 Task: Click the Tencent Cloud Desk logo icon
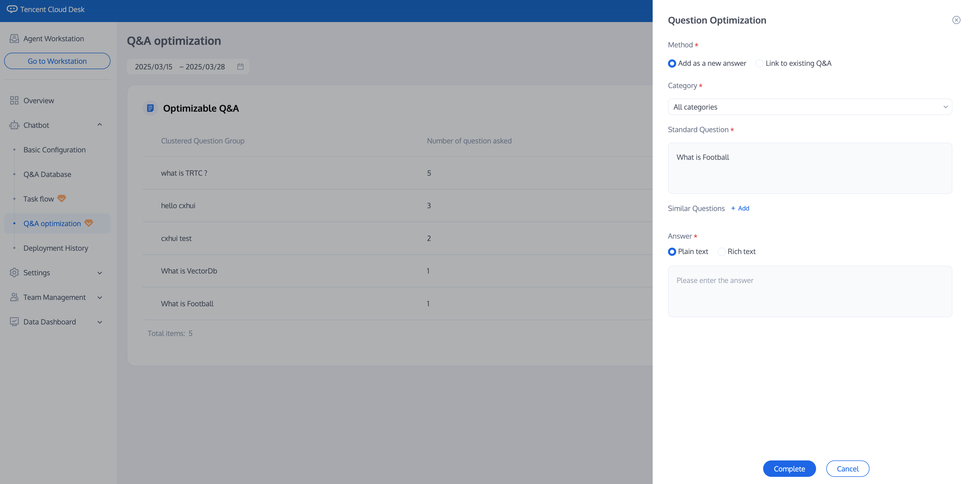click(x=12, y=9)
